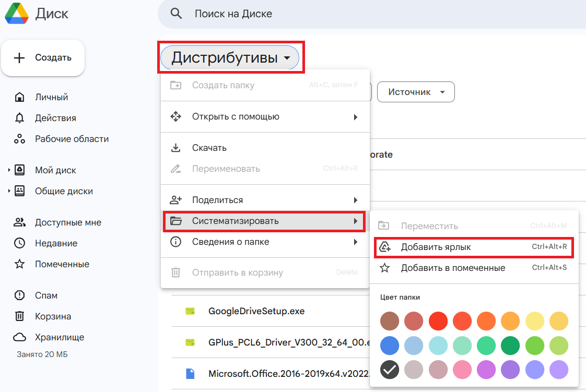
Task: Open Spam via its exclamation icon
Action: pyautogui.click(x=19, y=295)
